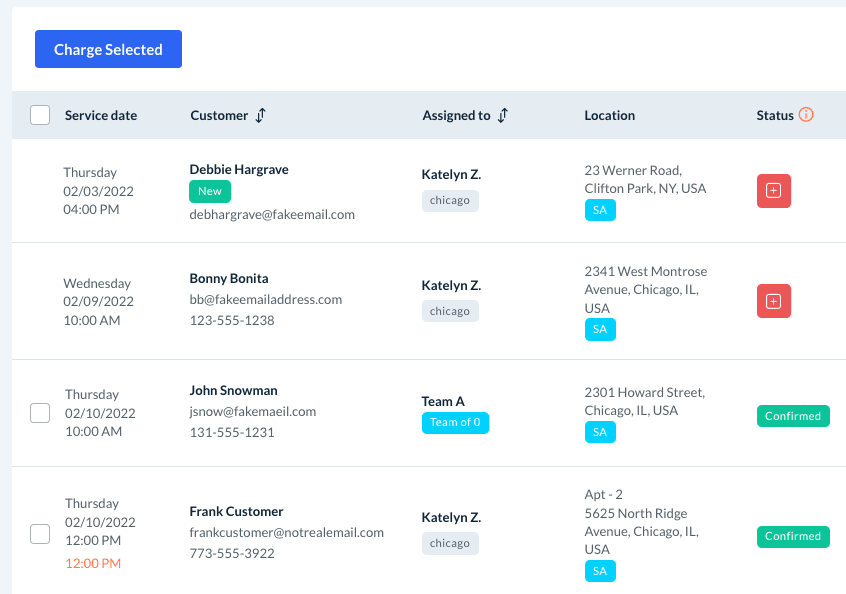Click Debbie Hargrave's red status icon

[773, 191]
